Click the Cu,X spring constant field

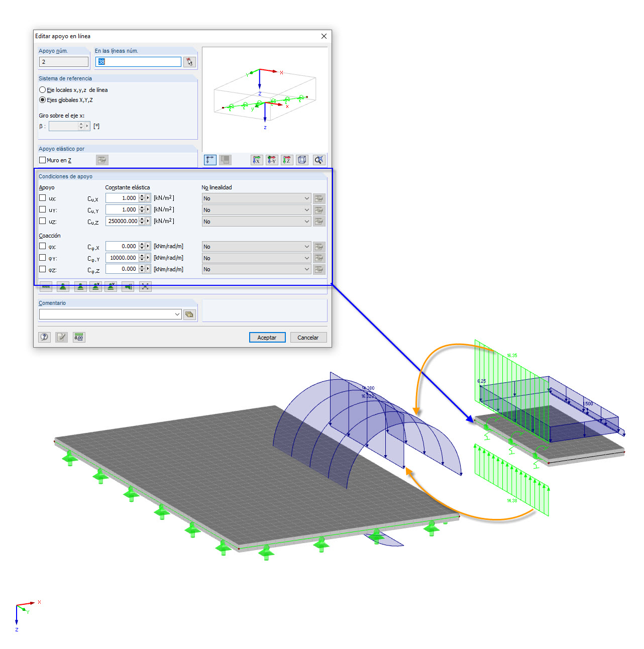coord(122,198)
